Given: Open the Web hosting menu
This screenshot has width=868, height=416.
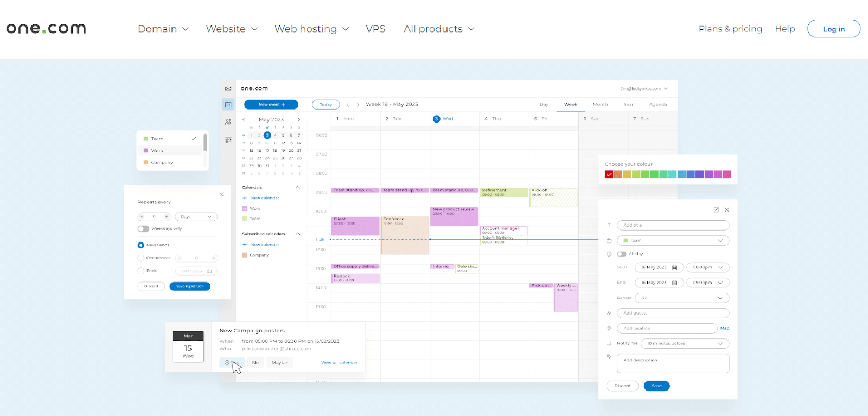Looking at the screenshot, I should (x=311, y=29).
